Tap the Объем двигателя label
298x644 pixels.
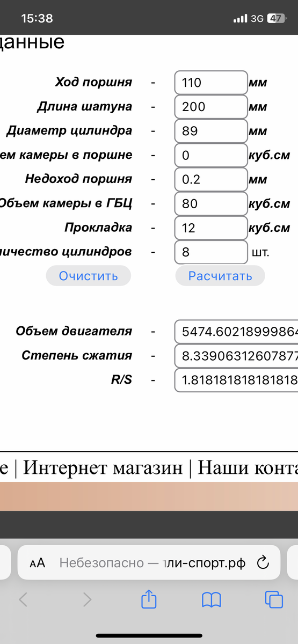point(74,331)
